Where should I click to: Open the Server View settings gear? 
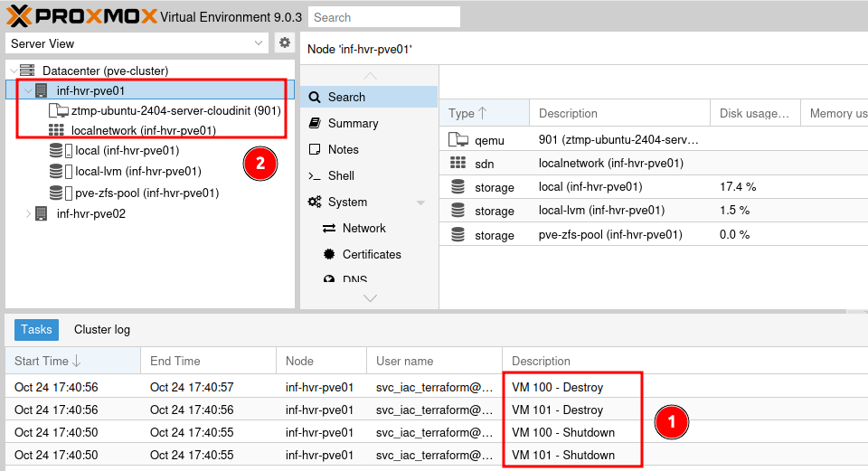coord(285,42)
